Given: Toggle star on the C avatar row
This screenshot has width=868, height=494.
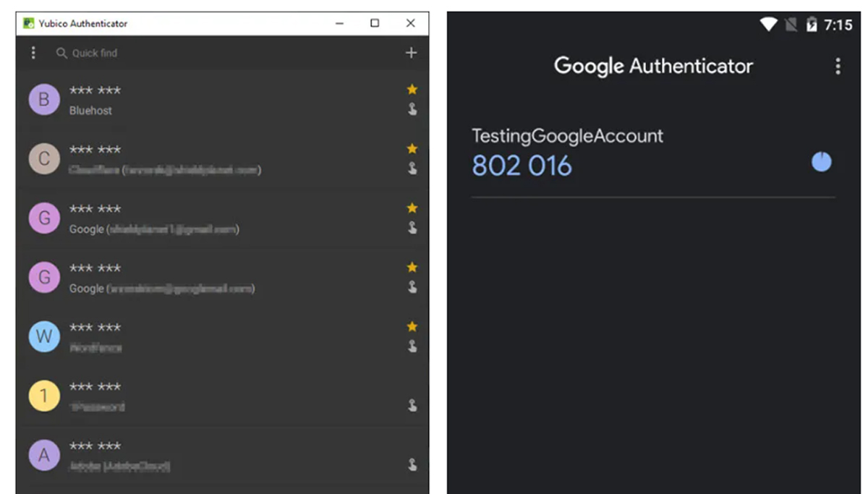Looking at the screenshot, I should [x=412, y=149].
